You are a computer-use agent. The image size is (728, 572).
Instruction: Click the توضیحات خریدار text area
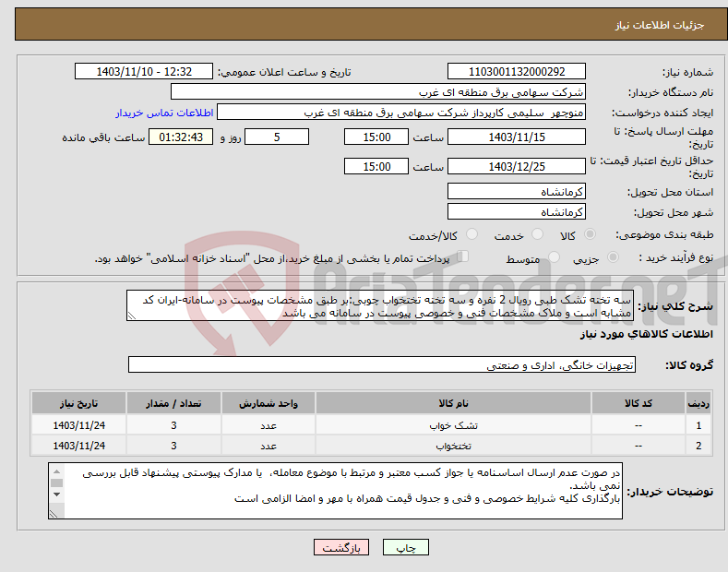(x=335, y=491)
